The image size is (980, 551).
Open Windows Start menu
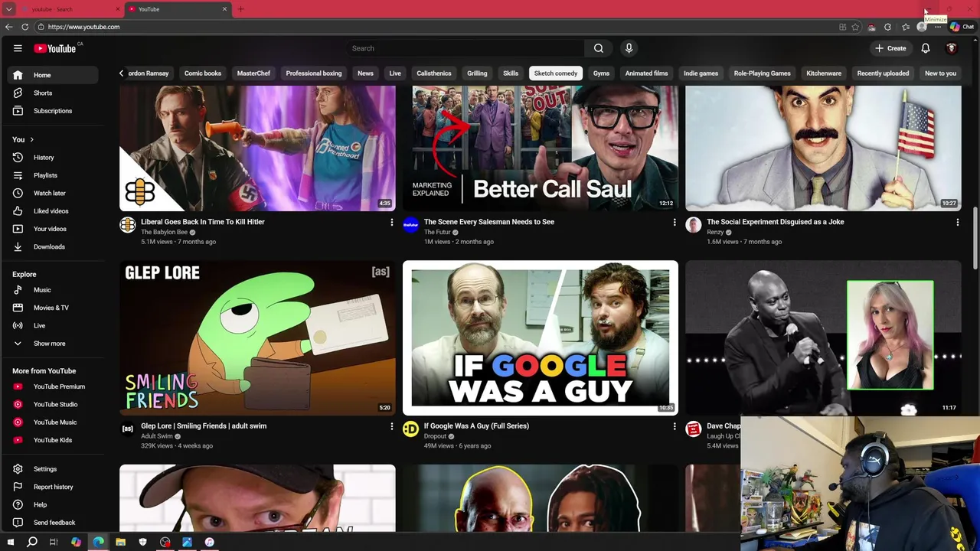(x=11, y=542)
